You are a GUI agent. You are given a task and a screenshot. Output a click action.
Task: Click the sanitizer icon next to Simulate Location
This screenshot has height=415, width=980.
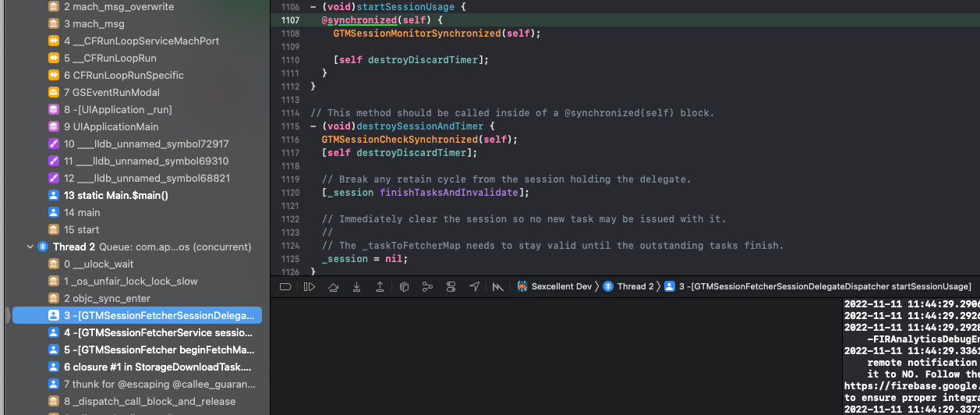pyautogui.click(x=497, y=287)
